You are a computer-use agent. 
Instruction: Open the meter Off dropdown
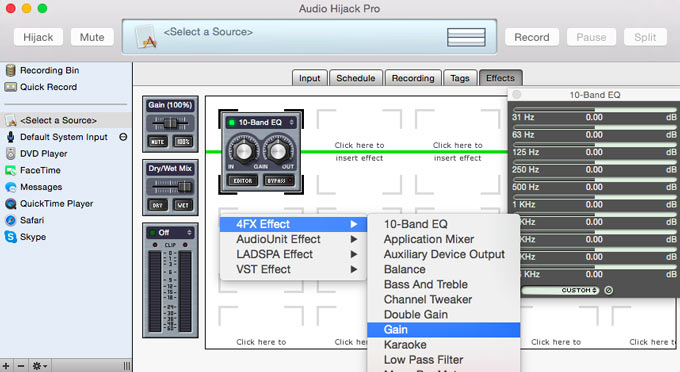(x=170, y=233)
